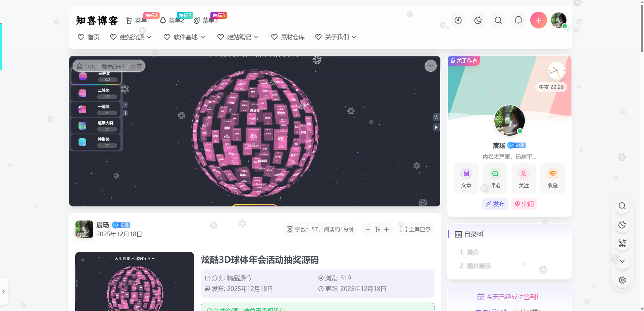This screenshot has width=644, height=311.
Task: Open the 素材仓库 menu item
Action: [x=288, y=37]
